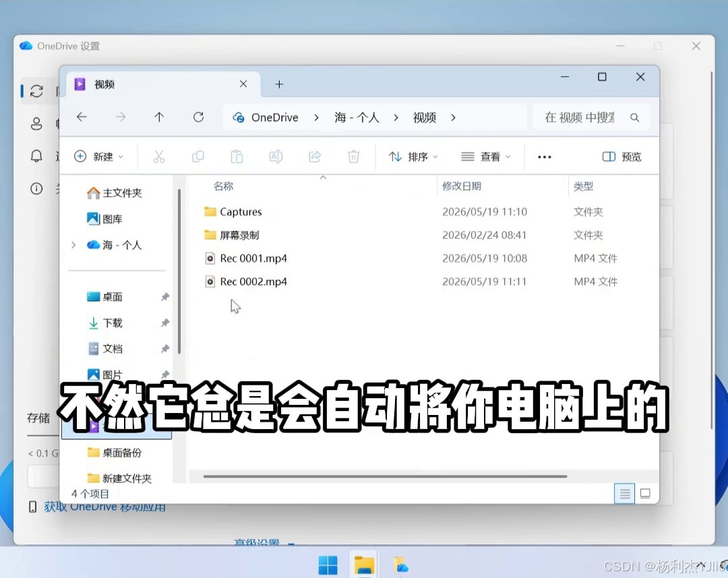Click the horizontal scrollbar in file list
728x578 pixels.
pyautogui.click(x=385, y=476)
